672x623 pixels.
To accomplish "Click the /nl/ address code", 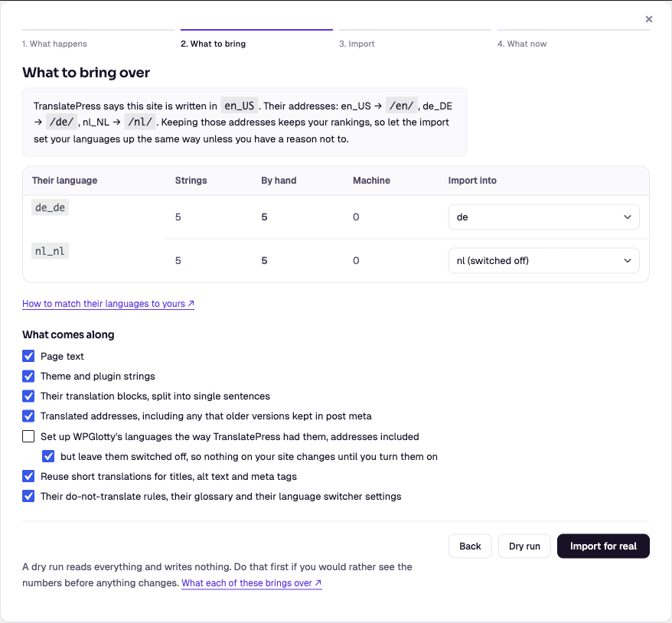I will pyautogui.click(x=140, y=122).
